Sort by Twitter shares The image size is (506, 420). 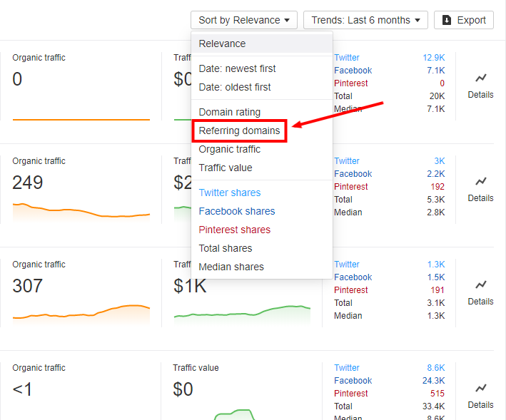tap(229, 193)
